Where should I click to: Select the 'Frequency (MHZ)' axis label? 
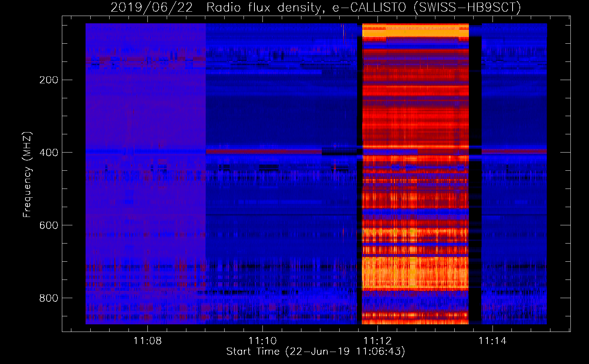coord(27,175)
